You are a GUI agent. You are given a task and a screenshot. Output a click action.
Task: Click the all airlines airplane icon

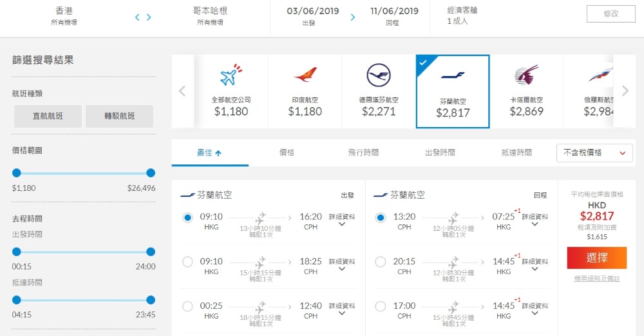coord(231,77)
